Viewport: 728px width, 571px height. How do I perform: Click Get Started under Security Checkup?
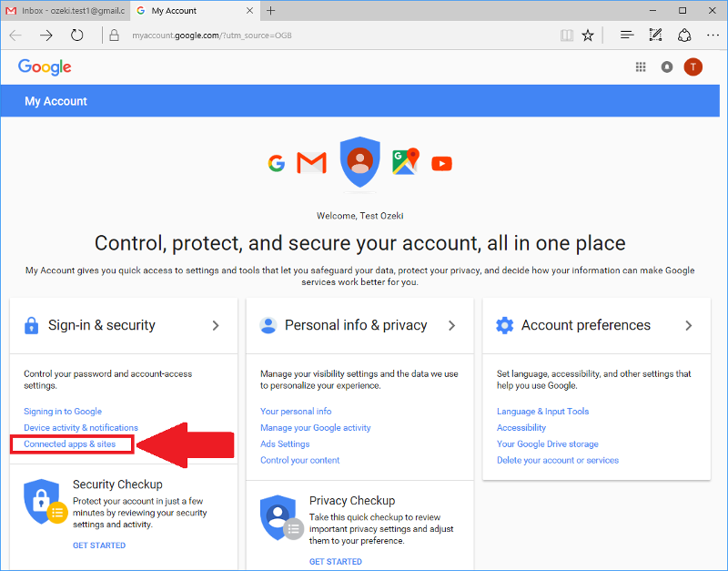click(99, 546)
